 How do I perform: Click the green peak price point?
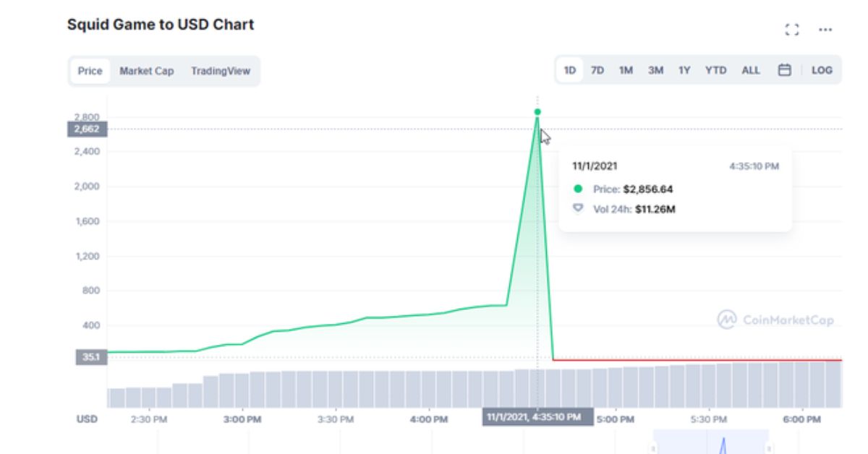[x=537, y=112]
